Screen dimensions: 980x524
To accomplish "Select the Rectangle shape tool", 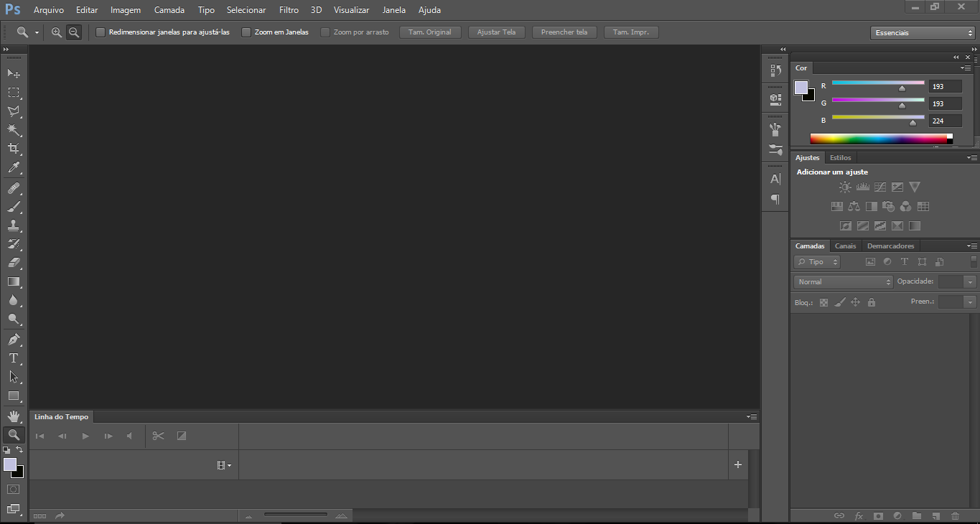I will pyautogui.click(x=14, y=396).
